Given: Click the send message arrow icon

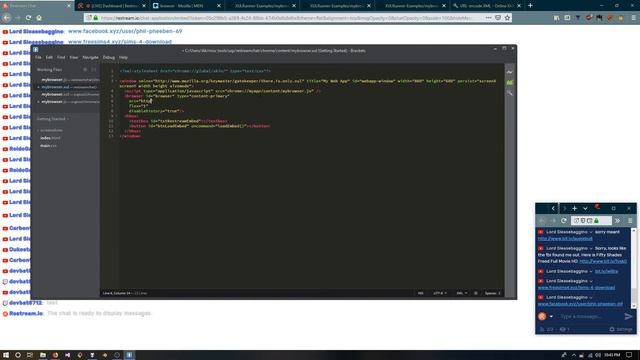Looking at the screenshot, I should click(628, 316).
